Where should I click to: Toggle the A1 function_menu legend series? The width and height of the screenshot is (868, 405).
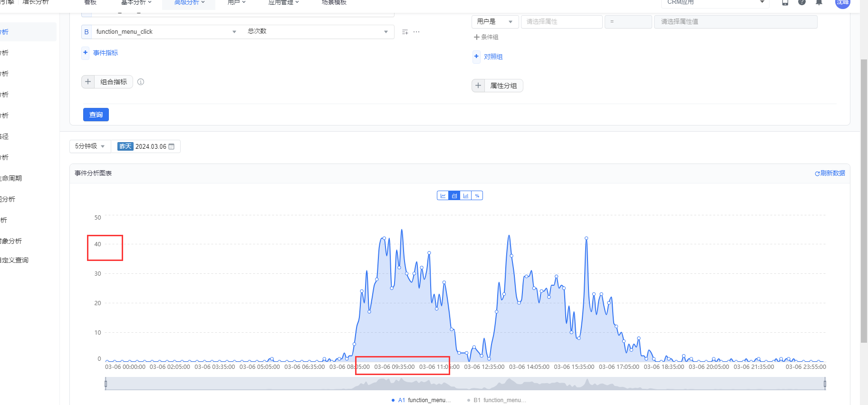[x=421, y=400]
